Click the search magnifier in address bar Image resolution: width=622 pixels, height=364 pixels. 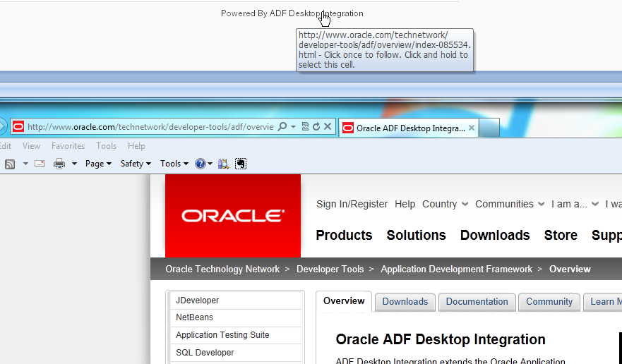[x=282, y=126]
